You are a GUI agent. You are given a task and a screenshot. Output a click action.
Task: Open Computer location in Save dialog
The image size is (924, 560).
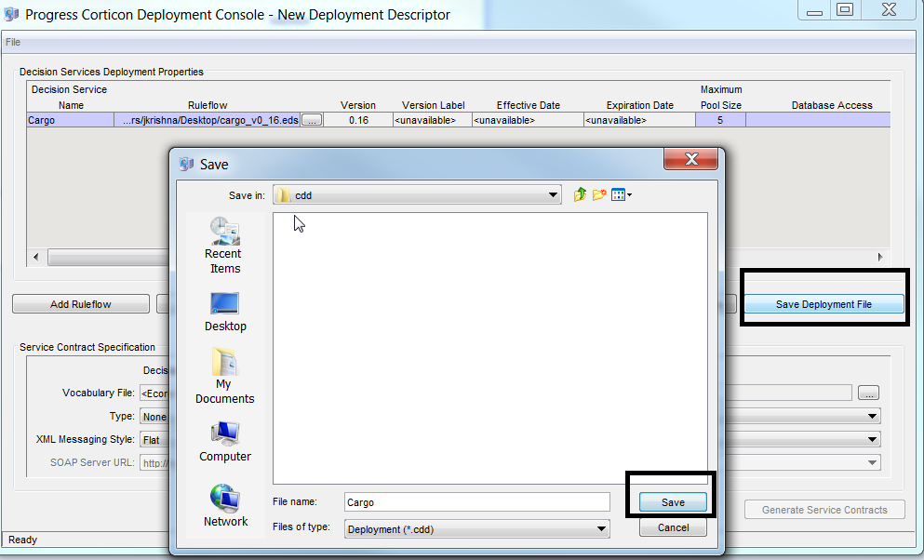224,442
